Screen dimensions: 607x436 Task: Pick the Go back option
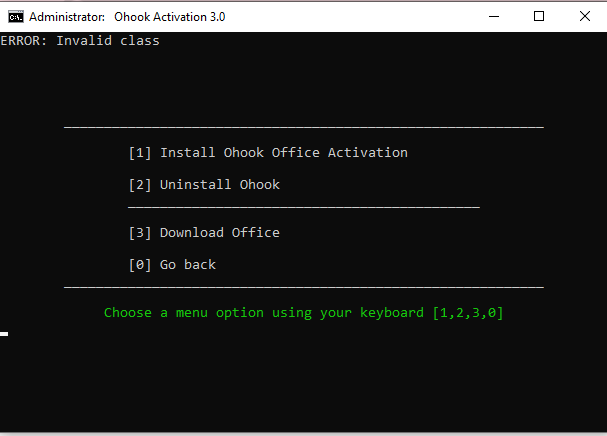tap(172, 265)
